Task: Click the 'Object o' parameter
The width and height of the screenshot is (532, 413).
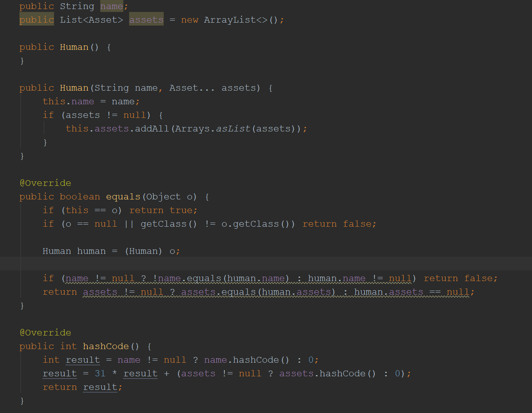Action: (169, 197)
